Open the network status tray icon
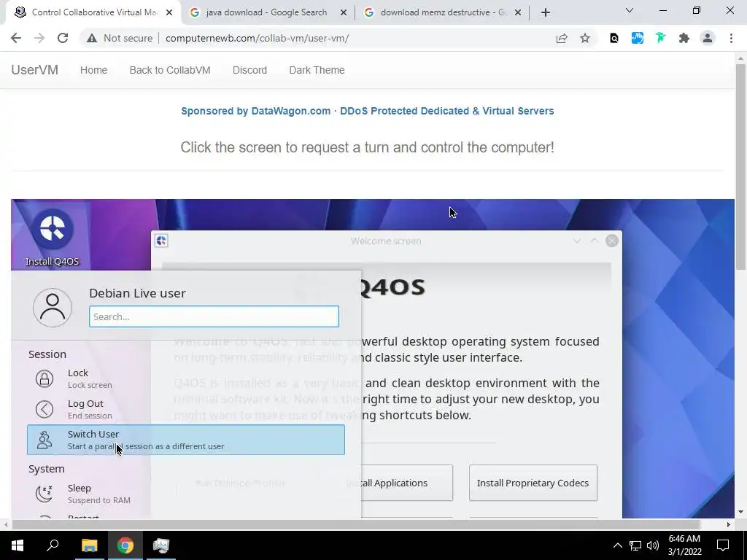Viewport: 747px width, 560px height. coord(635,545)
